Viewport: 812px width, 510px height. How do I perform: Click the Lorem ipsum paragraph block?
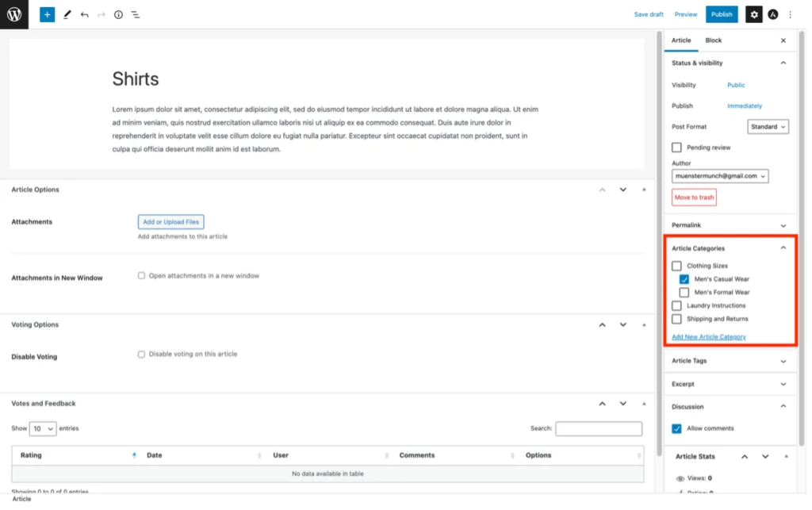325,129
